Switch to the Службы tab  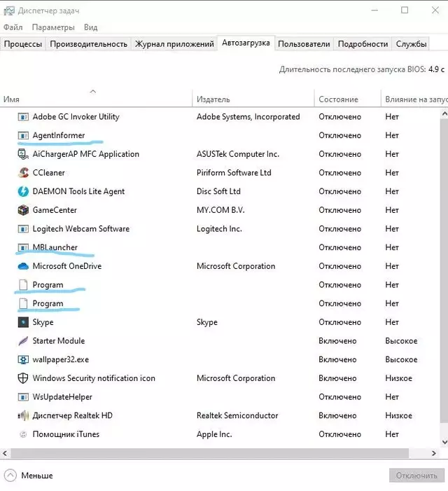(411, 44)
